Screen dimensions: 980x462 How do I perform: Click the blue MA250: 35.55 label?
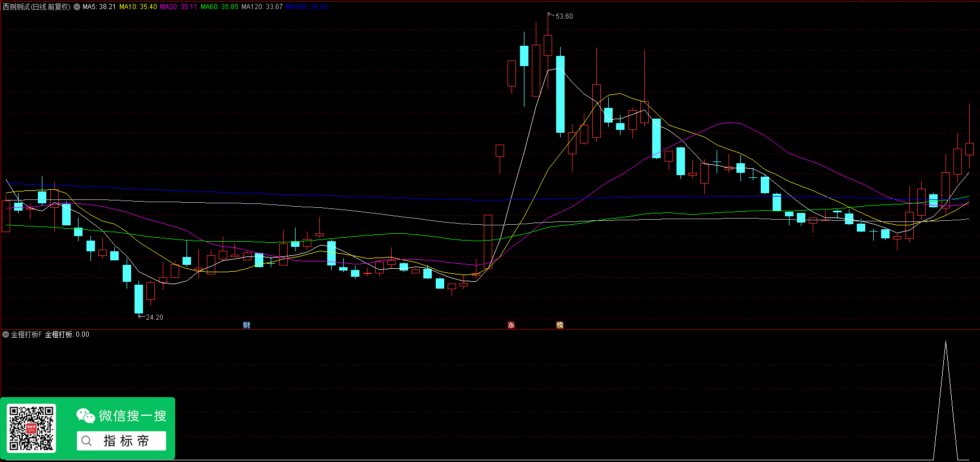(307, 7)
